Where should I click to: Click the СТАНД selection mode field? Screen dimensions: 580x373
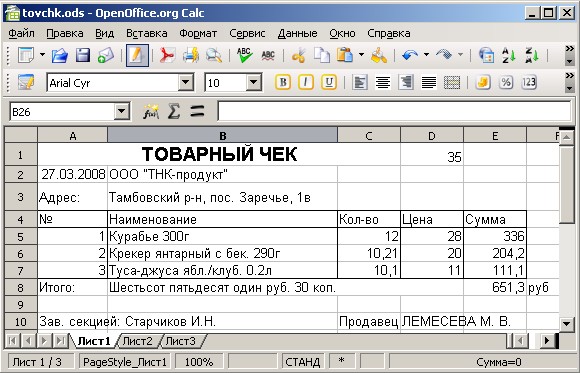[303, 362]
